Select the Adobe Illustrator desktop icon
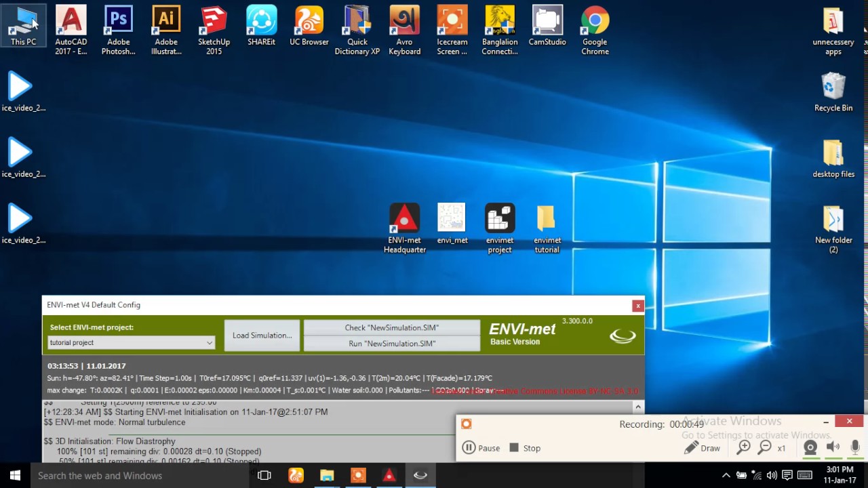The height and width of the screenshot is (488, 868). [x=166, y=30]
